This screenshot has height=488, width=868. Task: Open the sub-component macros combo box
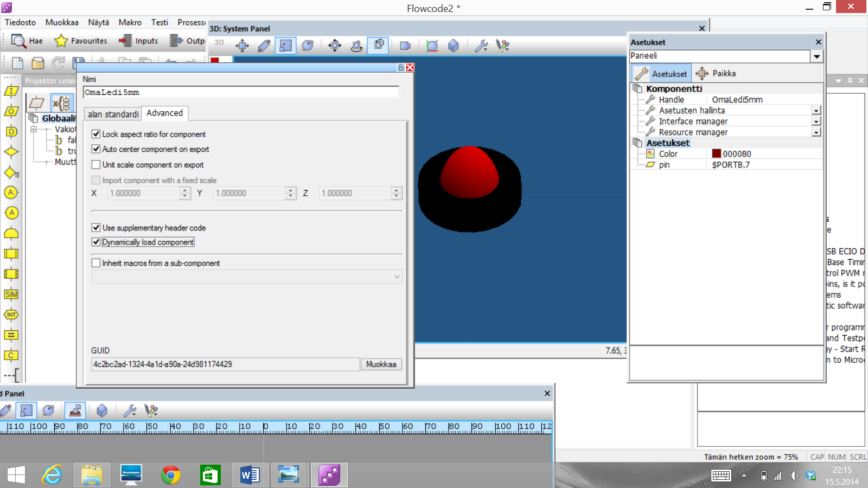(x=247, y=277)
